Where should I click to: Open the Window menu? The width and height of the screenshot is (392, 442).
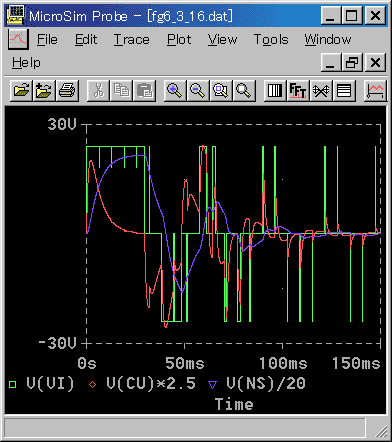pyautogui.click(x=328, y=40)
